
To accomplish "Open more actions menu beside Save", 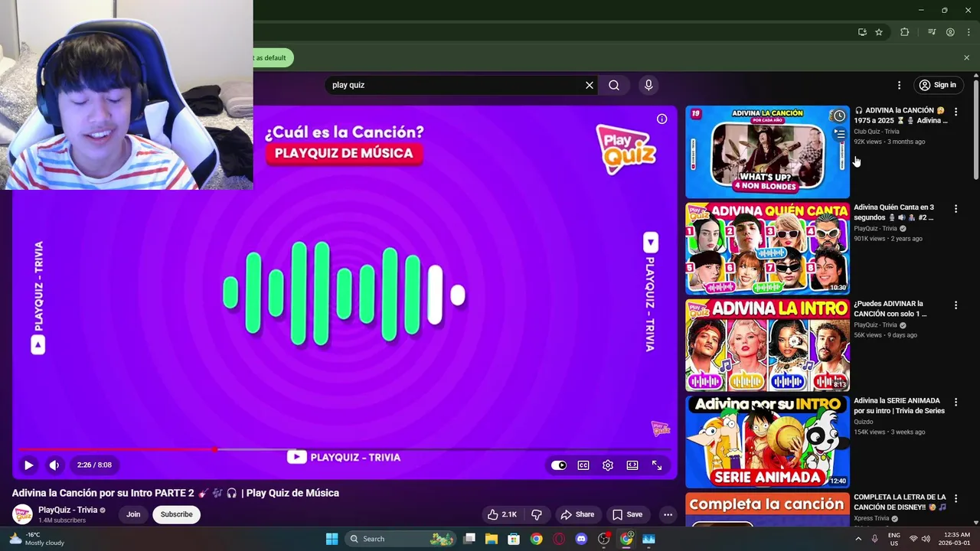I will click(x=668, y=514).
